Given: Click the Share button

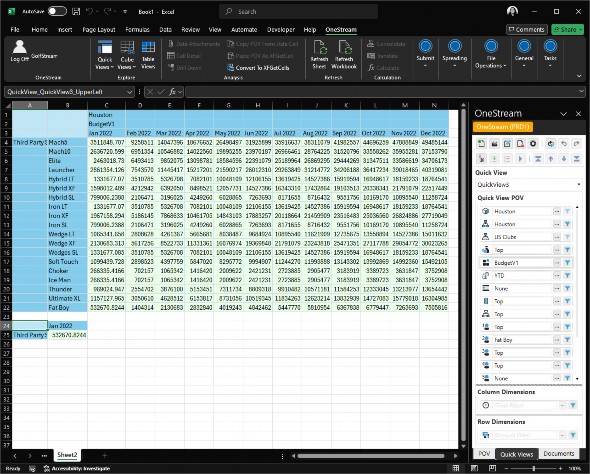Looking at the screenshot, I should click(567, 29).
